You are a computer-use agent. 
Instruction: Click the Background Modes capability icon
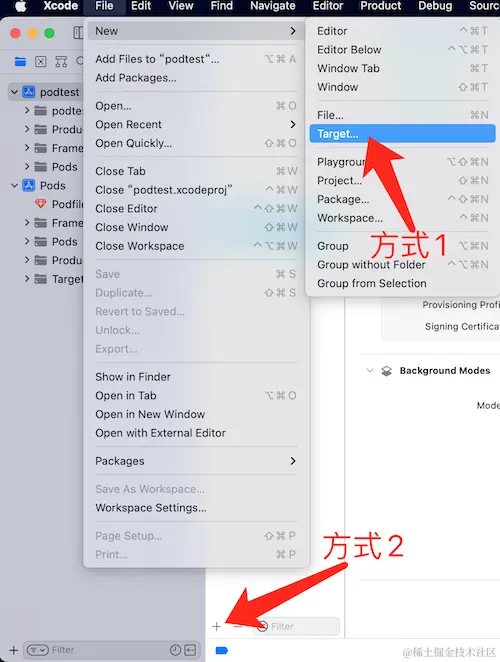[386, 371]
